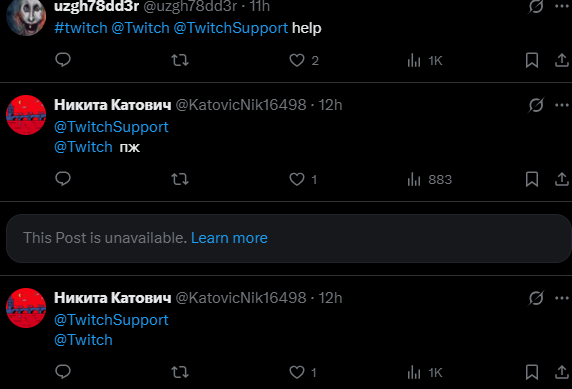Viewport: 572px width, 389px height.
Task: Open Learn more link on unavailable post
Action: [x=229, y=238]
